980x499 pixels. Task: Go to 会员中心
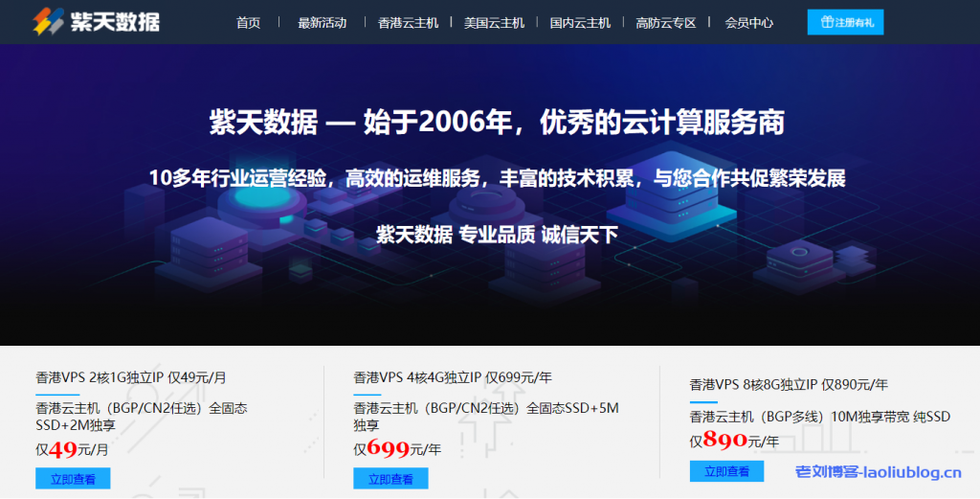[748, 23]
